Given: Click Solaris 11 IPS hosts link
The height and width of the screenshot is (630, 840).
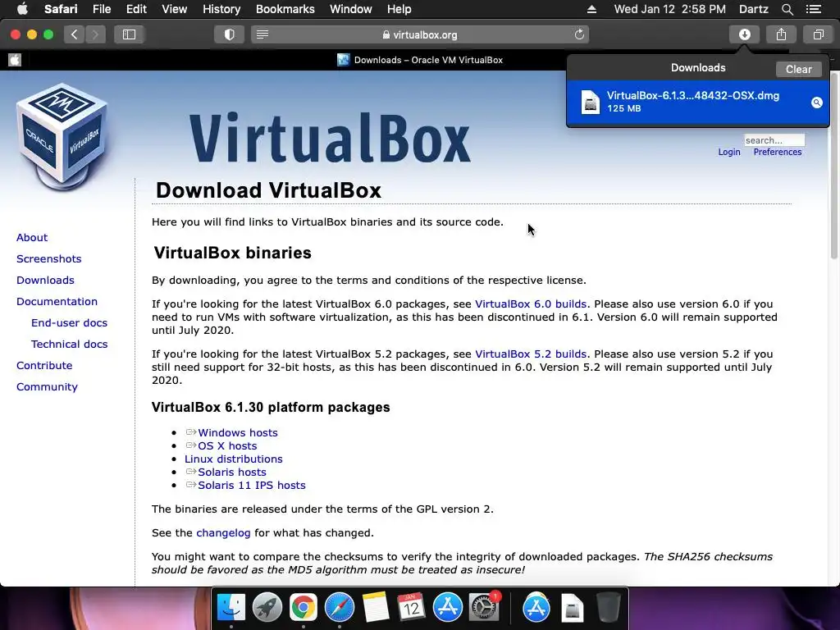Looking at the screenshot, I should 252,486.
